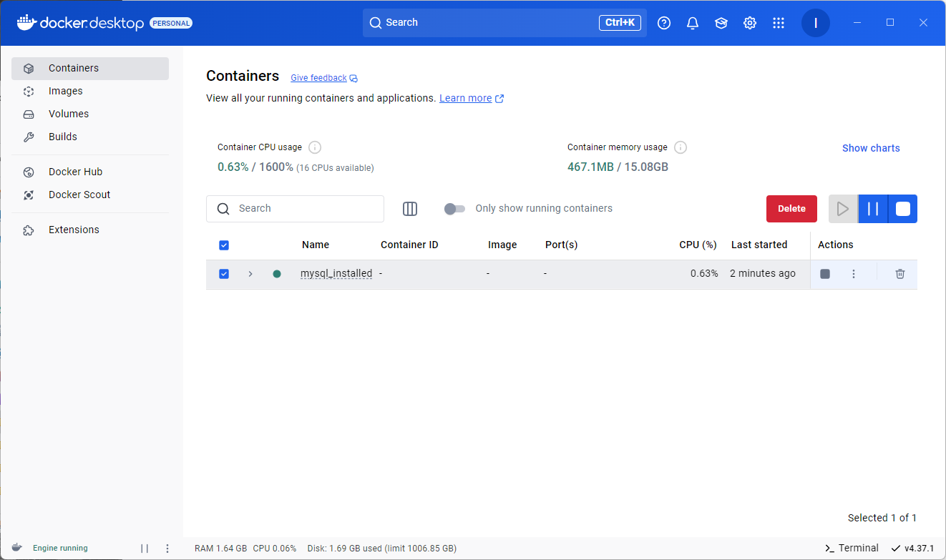
Task: Sort by CPU (%) column header
Action: click(698, 245)
